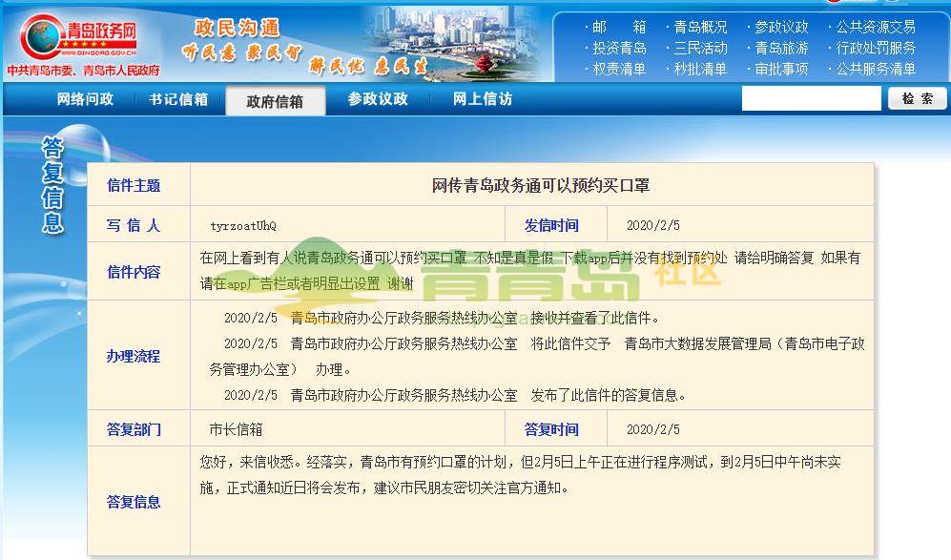Open the 秒批清单 link
951x560 pixels.
pos(700,69)
